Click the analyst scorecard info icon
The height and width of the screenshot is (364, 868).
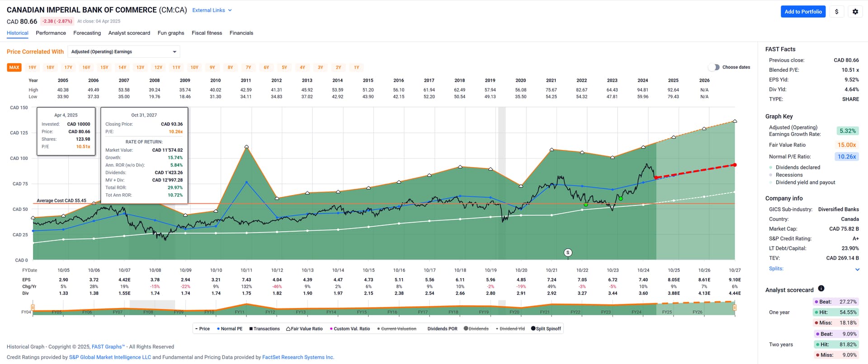coord(821,289)
